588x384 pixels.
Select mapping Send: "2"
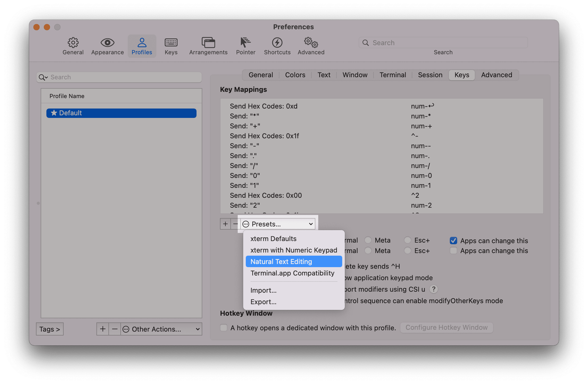pyautogui.click(x=382, y=205)
